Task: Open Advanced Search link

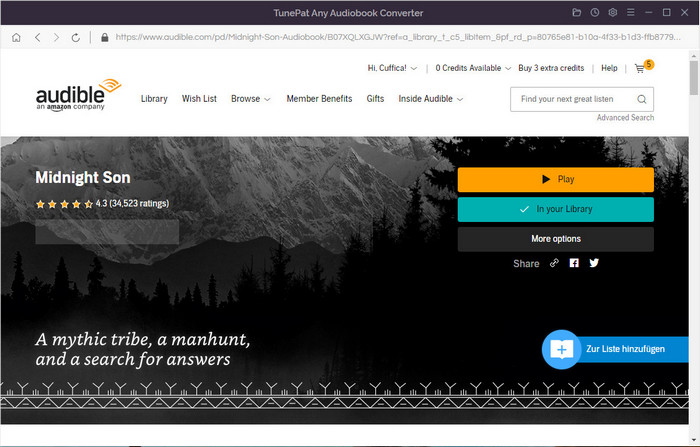Action: [x=625, y=117]
